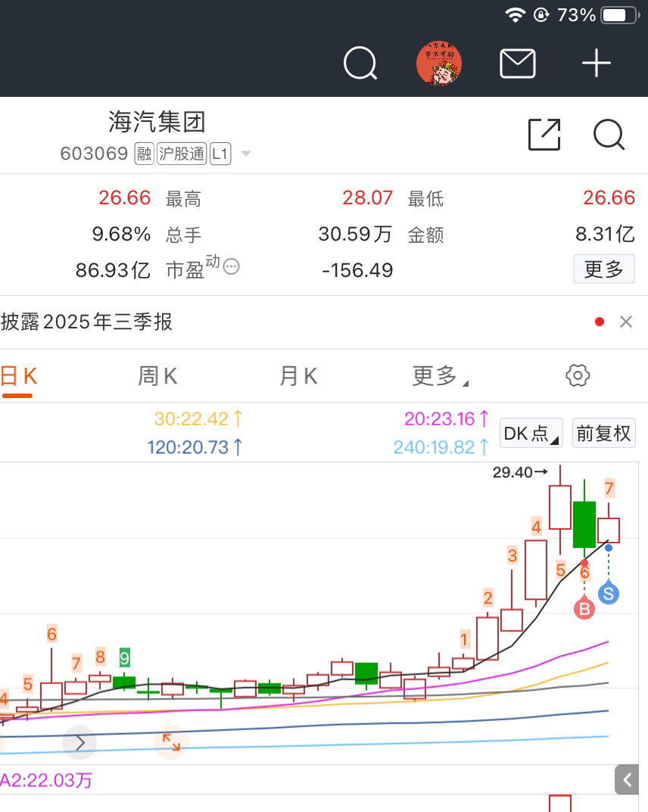The width and height of the screenshot is (648, 812).
Task: Tap the highest price 28.07 value
Action: [368, 198]
